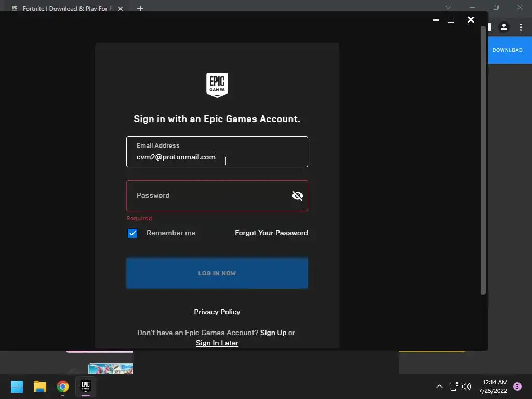Expand the Chrome tab search chevron
This screenshot has height=399, width=532.
[x=448, y=7]
